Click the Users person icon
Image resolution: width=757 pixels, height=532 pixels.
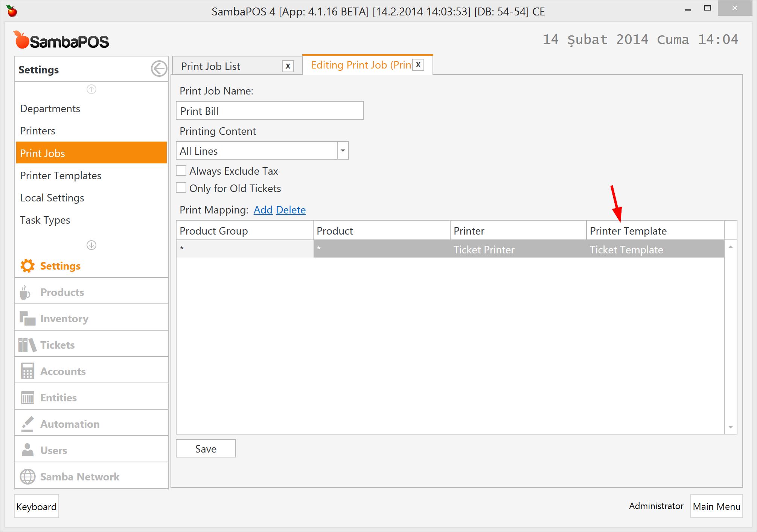[x=27, y=450]
